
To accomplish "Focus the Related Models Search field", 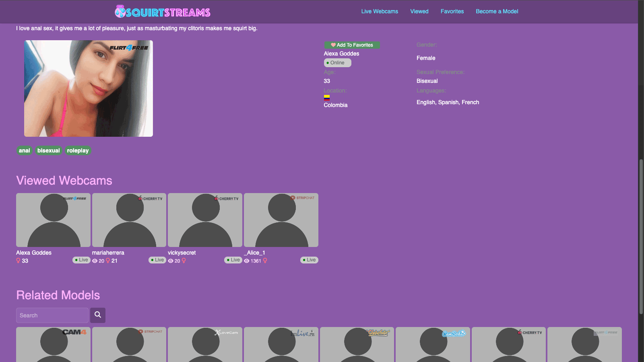I will pos(52,315).
